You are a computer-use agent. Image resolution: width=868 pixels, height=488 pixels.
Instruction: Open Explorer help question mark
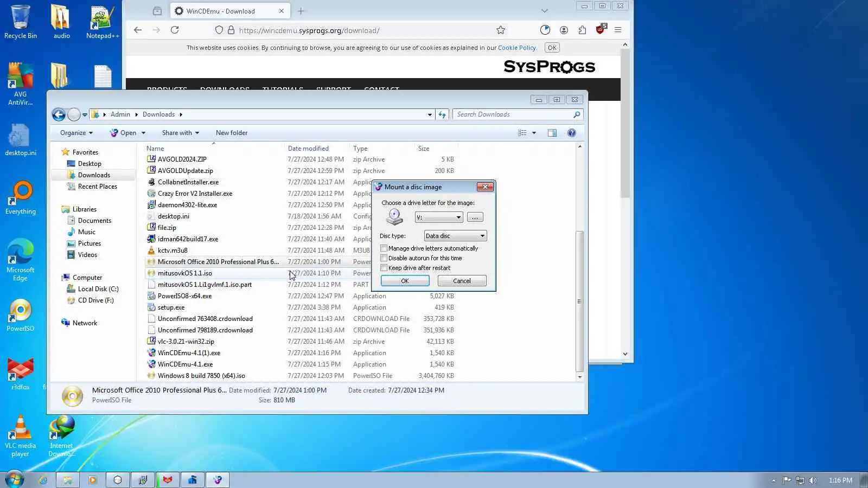572,133
